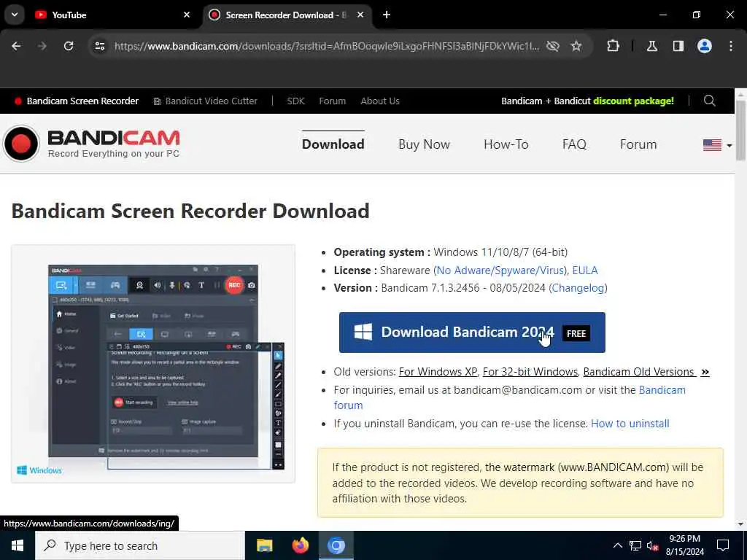747x560 pixels.
Task: Click the muted volume tray icon
Action: coord(652,545)
